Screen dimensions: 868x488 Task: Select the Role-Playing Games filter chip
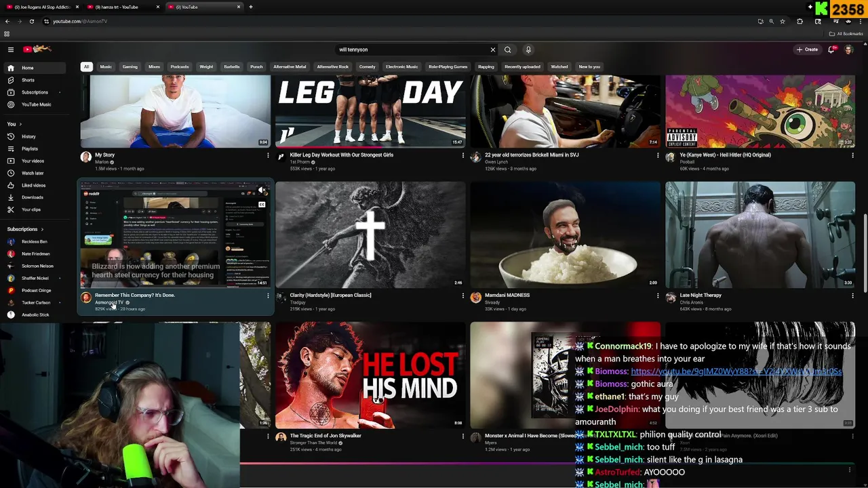click(448, 66)
